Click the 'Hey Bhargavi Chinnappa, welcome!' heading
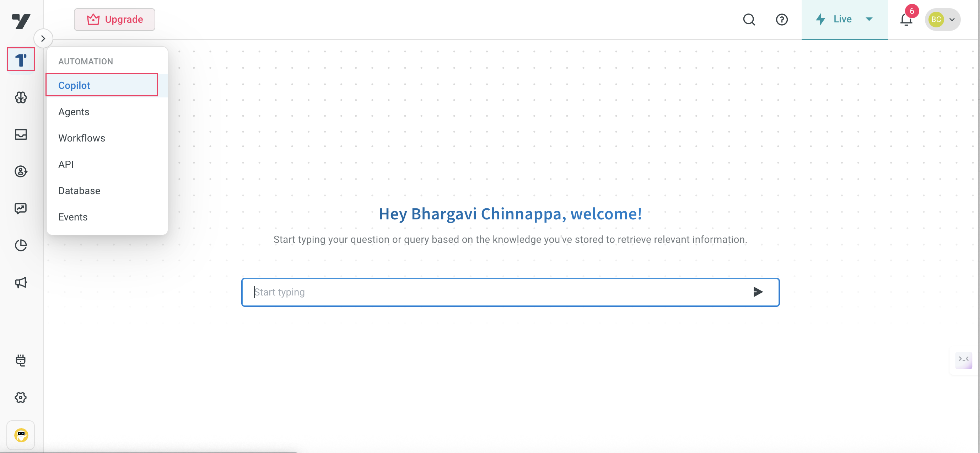This screenshot has height=453, width=980. 510,214
